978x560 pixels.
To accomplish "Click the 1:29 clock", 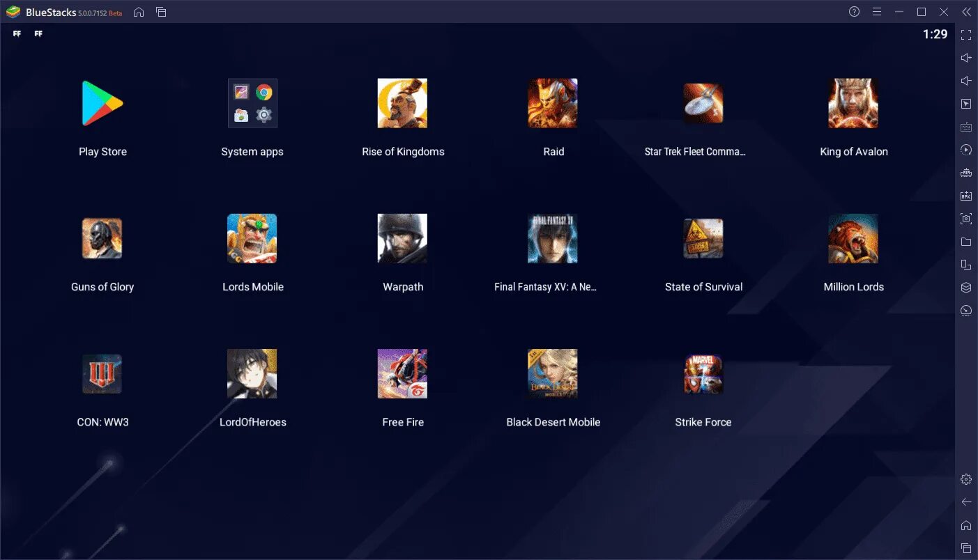I will click(935, 34).
